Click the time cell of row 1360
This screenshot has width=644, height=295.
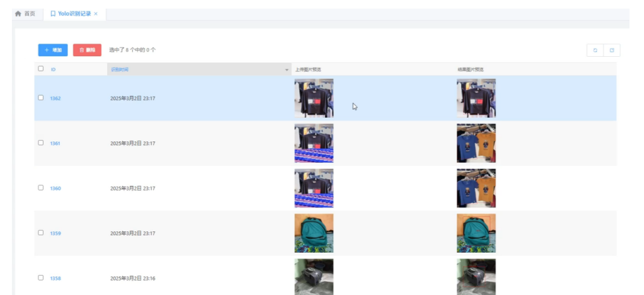click(133, 189)
